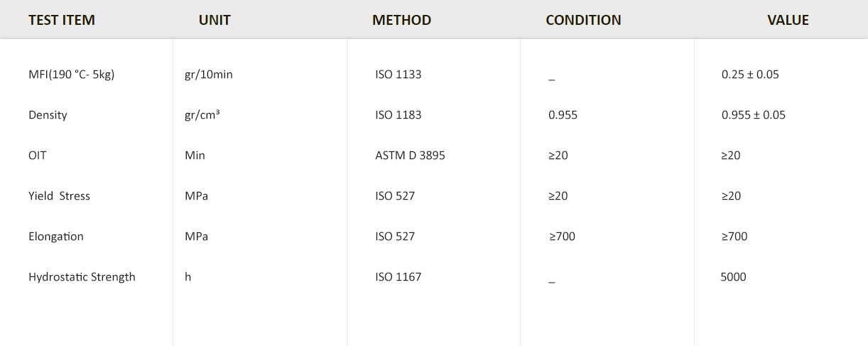This screenshot has height=346, width=868.
Task: Select the ISO 1167 method cell
Action: tap(398, 276)
